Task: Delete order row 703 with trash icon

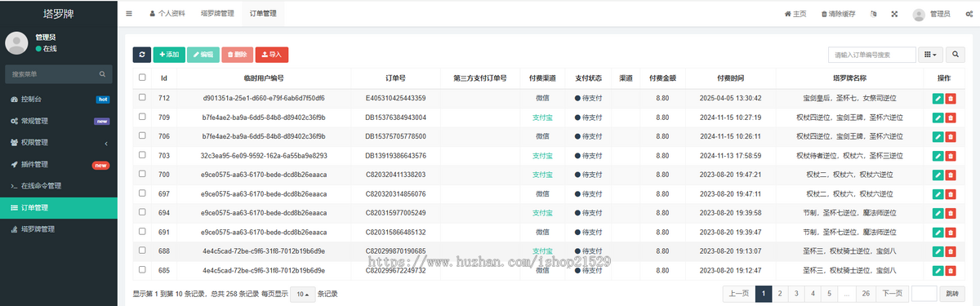Action: [x=951, y=155]
